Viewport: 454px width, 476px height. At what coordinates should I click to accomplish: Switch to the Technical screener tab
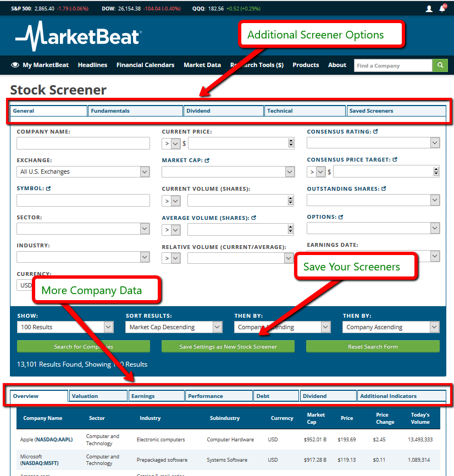[305, 111]
